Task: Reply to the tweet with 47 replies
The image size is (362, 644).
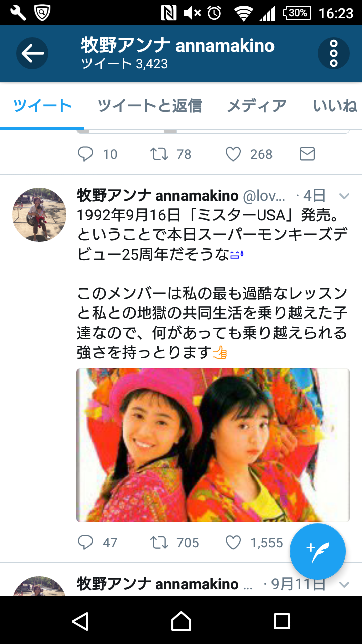Action: [85, 542]
